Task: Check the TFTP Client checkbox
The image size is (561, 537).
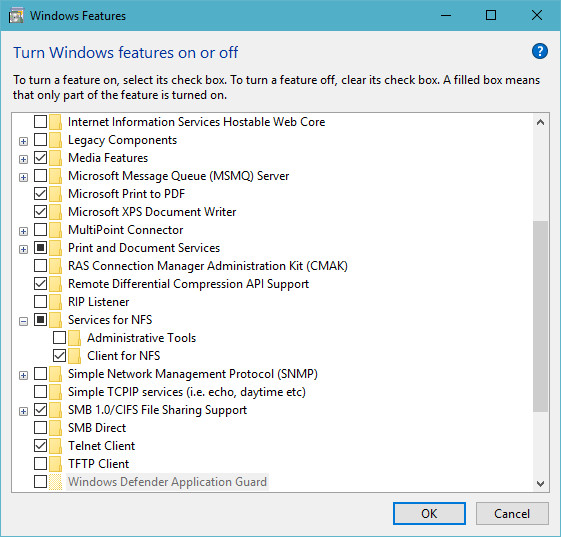Action: click(x=40, y=463)
